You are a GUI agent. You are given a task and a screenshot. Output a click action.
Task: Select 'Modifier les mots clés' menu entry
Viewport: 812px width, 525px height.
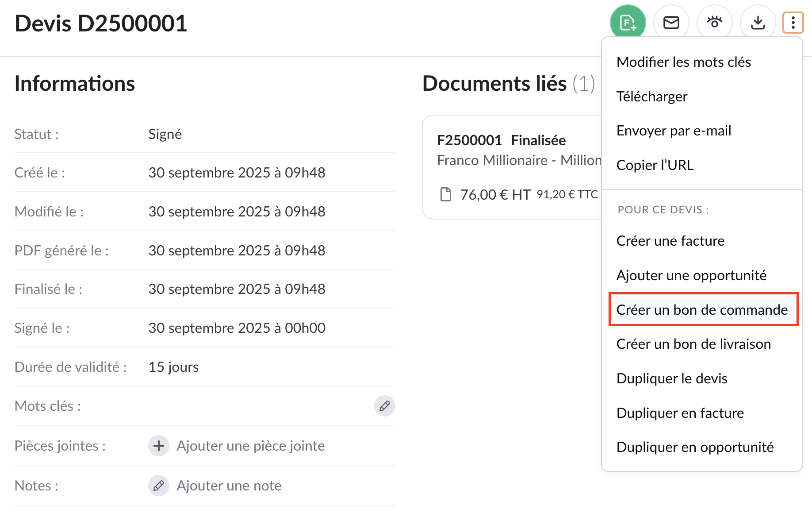pos(683,62)
